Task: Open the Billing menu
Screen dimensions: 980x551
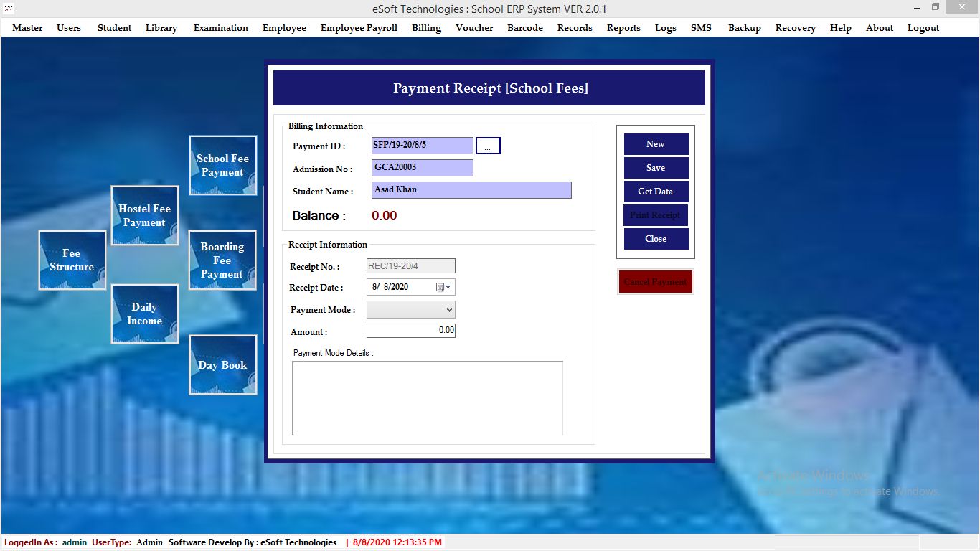Action: 426,28
